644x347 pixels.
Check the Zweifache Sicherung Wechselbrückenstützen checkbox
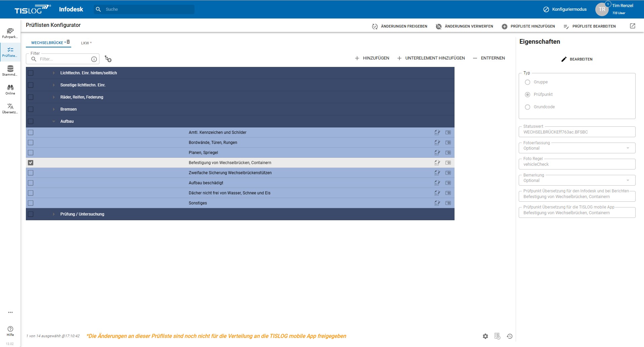pyautogui.click(x=31, y=173)
